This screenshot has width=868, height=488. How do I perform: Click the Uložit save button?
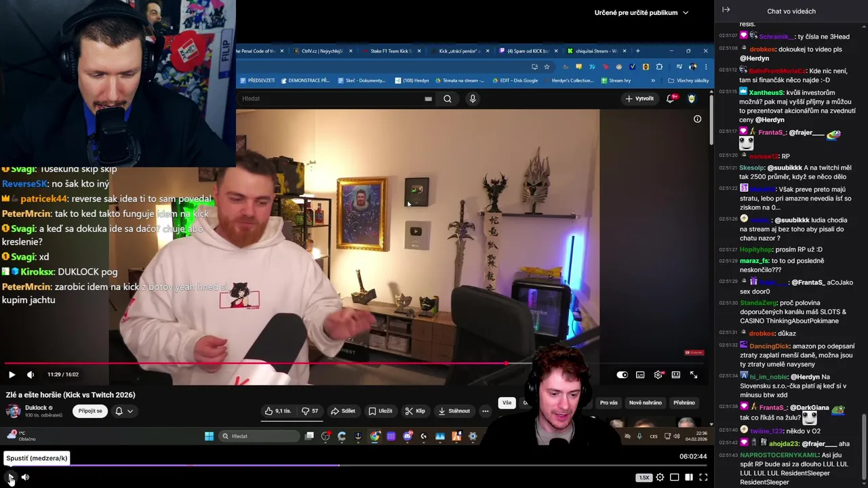(x=380, y=411)
